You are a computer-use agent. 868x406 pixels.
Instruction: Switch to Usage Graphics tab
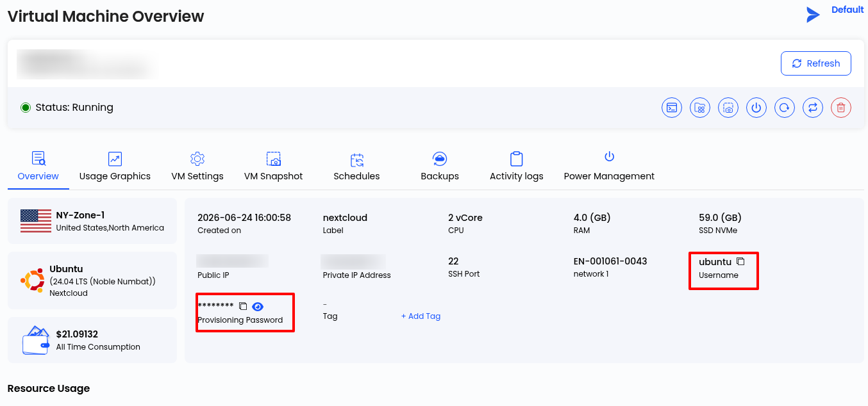[x=115, y=168]
